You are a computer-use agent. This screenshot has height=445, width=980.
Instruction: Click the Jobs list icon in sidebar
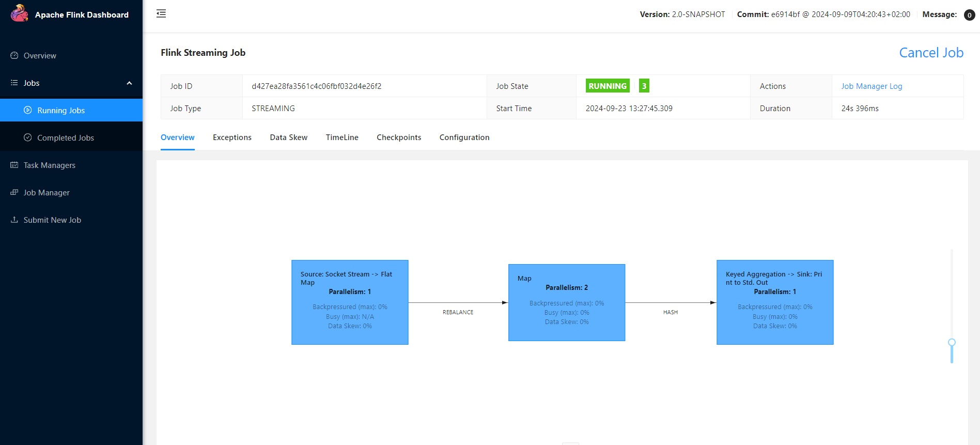click(14, 83)
